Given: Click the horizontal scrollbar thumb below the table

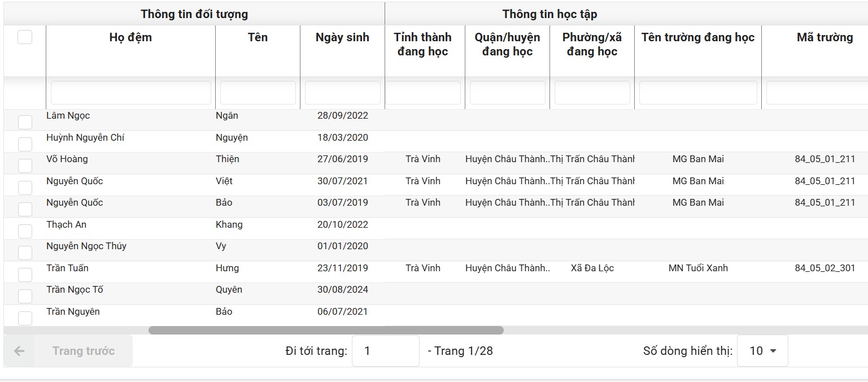Looking at the screenshot, I should click(326, 330).
